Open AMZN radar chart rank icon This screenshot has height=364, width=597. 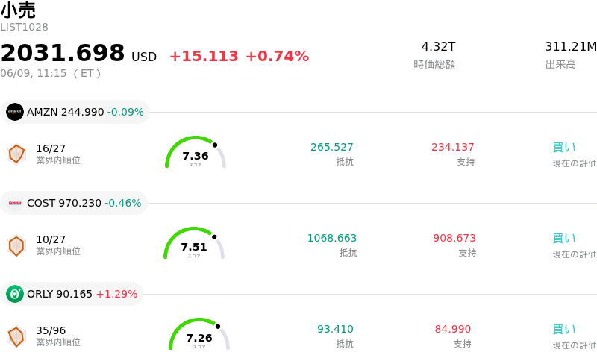point(16,154)
